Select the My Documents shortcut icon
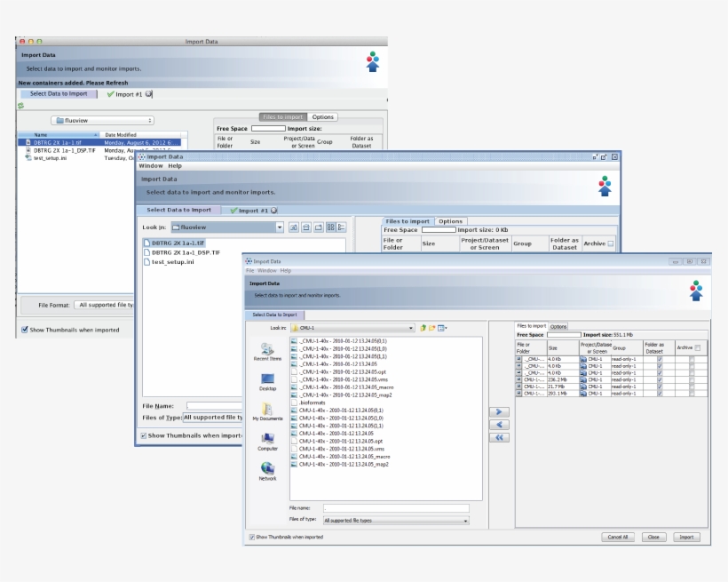Screen dimensions: 728x582 [x=267, y=411]
